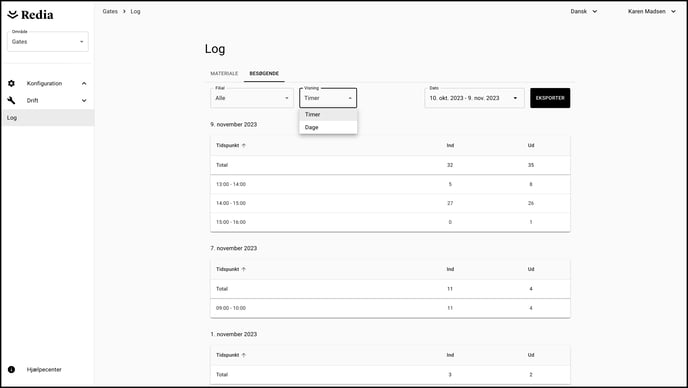The height and width of the screenshot is (388, 688).
Task: Click Total Ind value 32
Action: point(450,165)
